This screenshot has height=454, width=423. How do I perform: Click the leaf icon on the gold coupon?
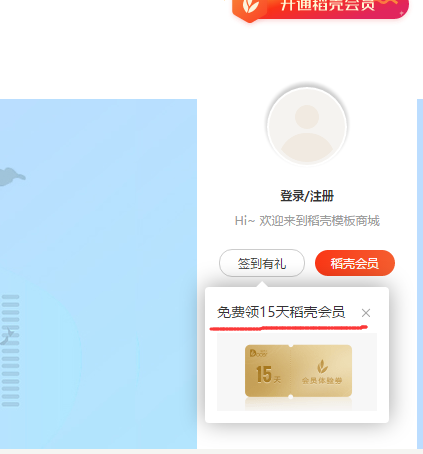point(322,366)
